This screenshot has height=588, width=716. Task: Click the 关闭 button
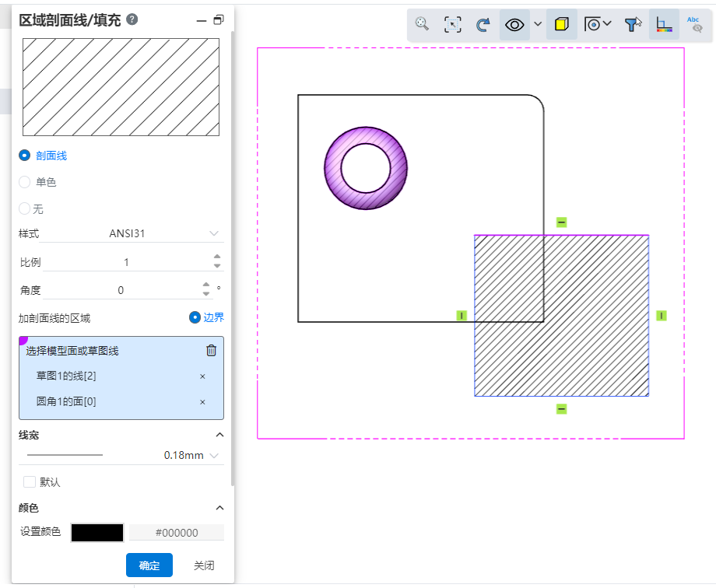(204, 565)
